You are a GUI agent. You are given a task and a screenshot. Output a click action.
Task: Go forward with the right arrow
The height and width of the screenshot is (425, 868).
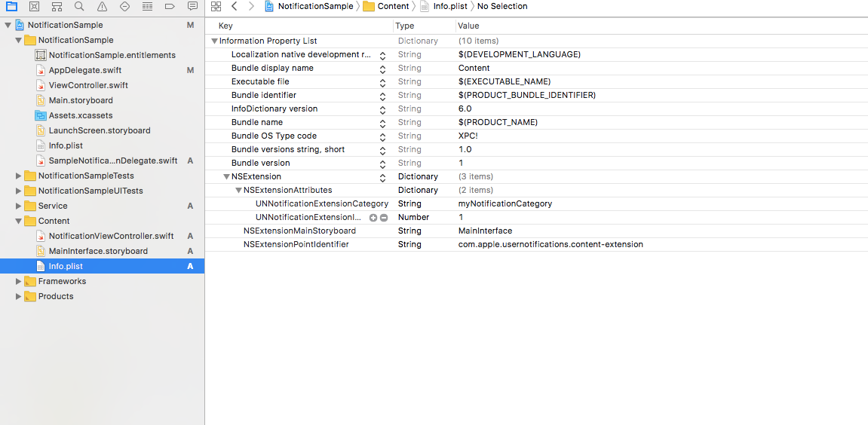pos(251,7)
